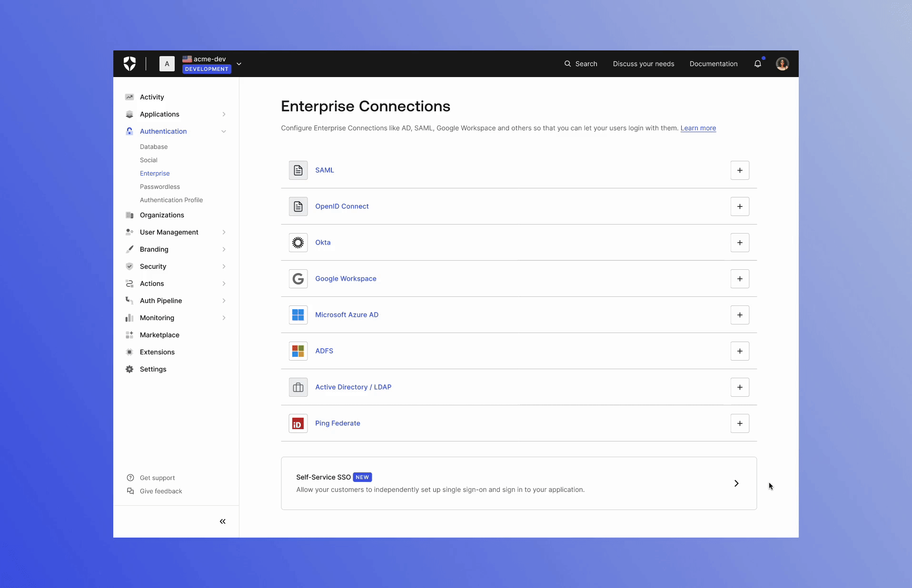This screenshot has height=588, width=912.
Task: Click the Settings gear icon
Action: 129,369
